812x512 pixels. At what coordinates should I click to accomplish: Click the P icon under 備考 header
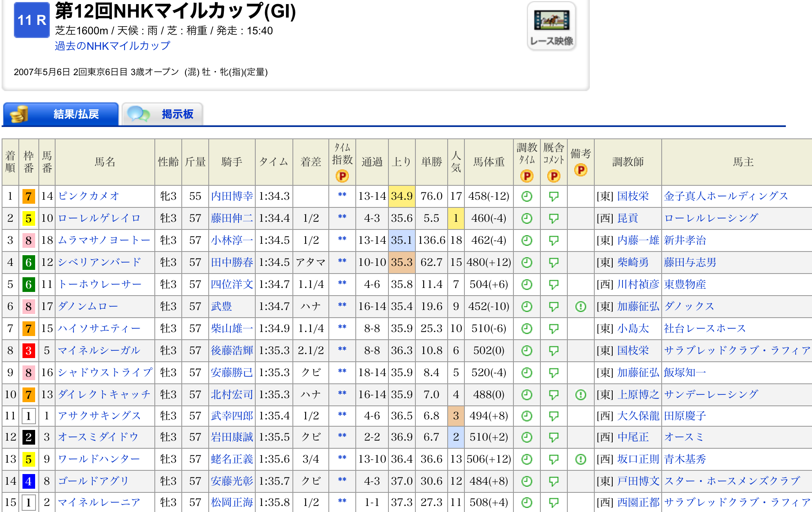580,170
